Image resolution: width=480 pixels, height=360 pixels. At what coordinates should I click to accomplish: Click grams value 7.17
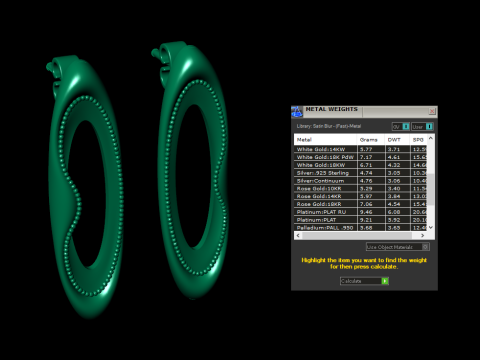tap(366, 157)
